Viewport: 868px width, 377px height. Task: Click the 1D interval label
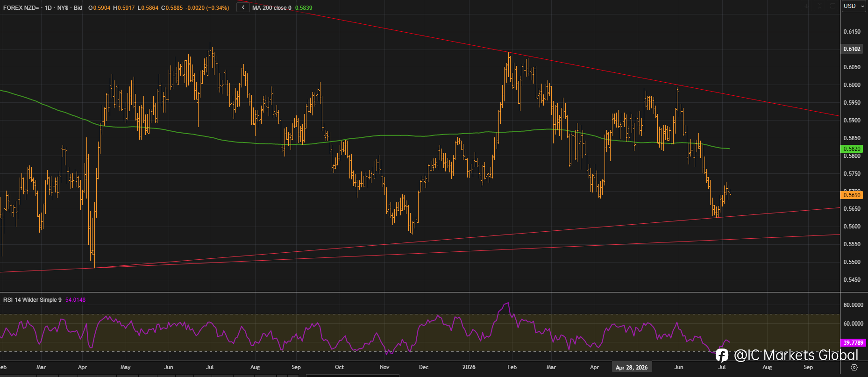(x=48, y=8)
